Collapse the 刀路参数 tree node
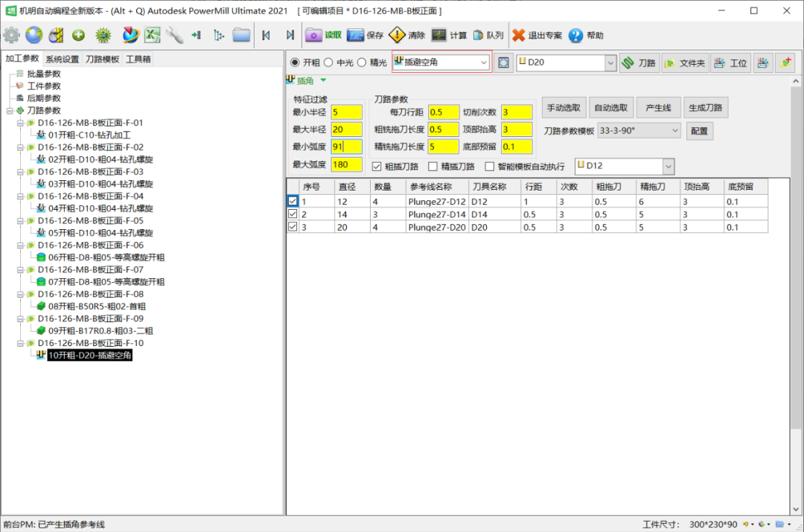 pyautogui.click(x=10, y=110)
